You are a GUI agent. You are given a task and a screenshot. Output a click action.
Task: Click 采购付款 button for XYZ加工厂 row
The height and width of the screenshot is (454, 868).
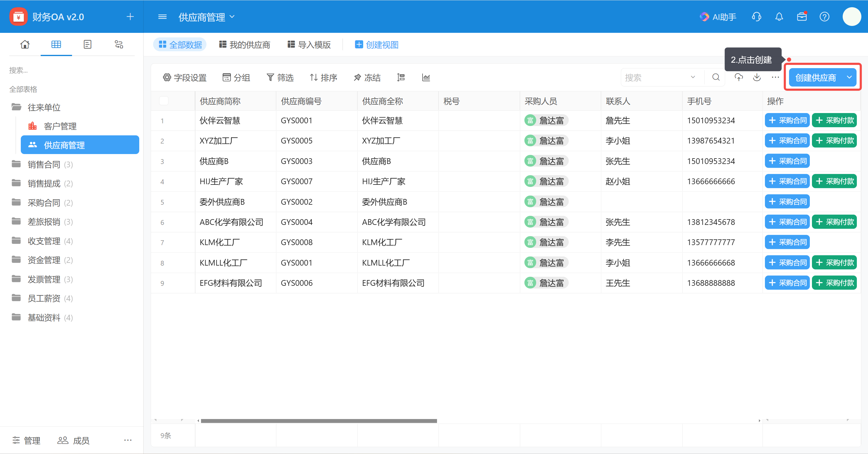tap(834, 140)
